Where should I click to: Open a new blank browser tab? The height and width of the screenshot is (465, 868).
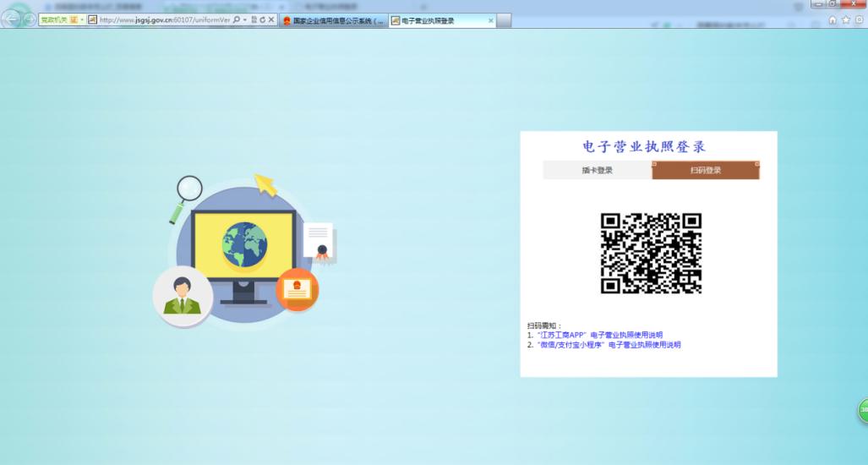504,20
